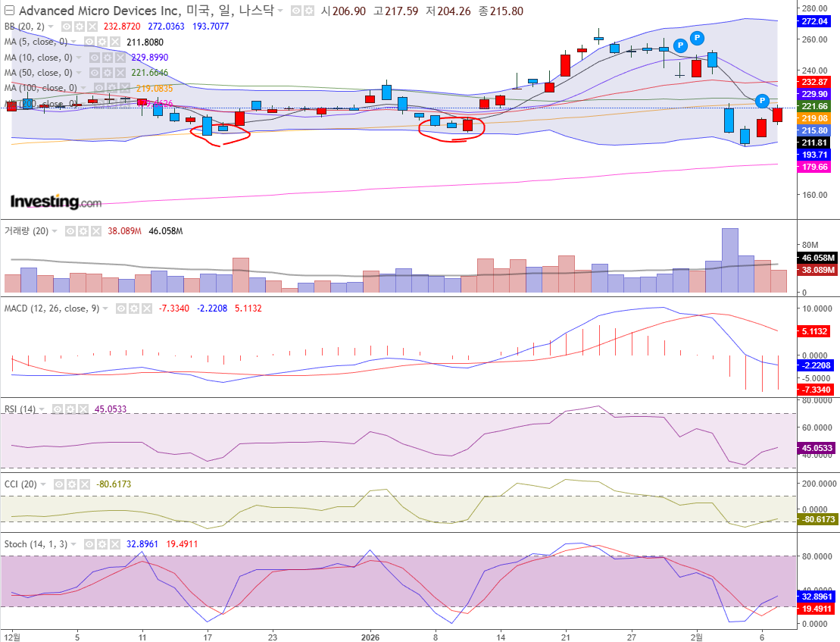The width and height of the screenshot is (840, 642).
Task: Open RSI (14) settings gear
Action: [x=70, y=409]
